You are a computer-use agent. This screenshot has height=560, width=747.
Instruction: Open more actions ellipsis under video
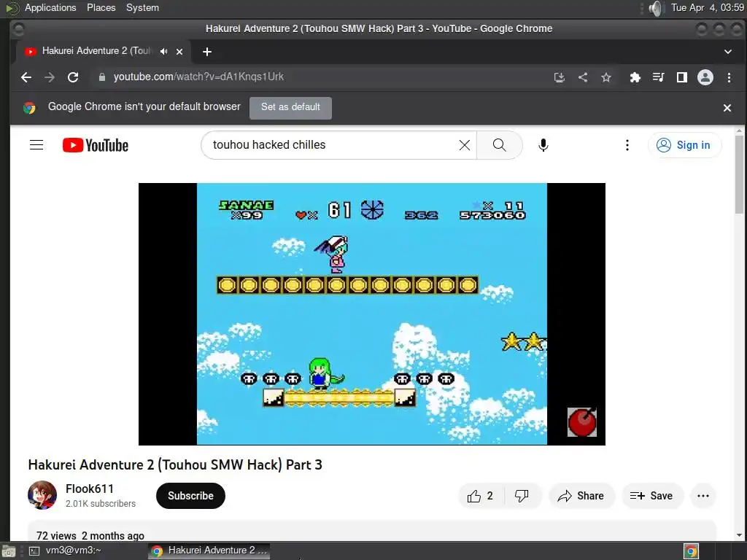click(x=703, y=496)
